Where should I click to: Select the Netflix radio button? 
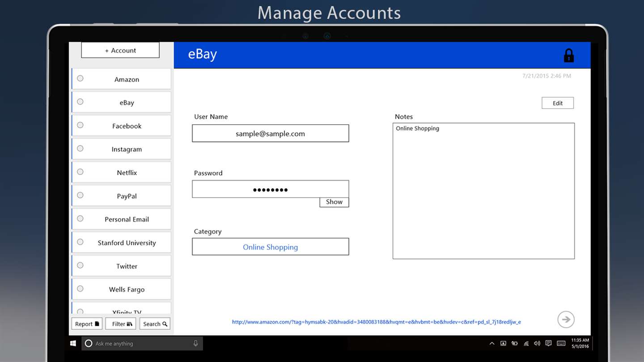pos(80,172)
